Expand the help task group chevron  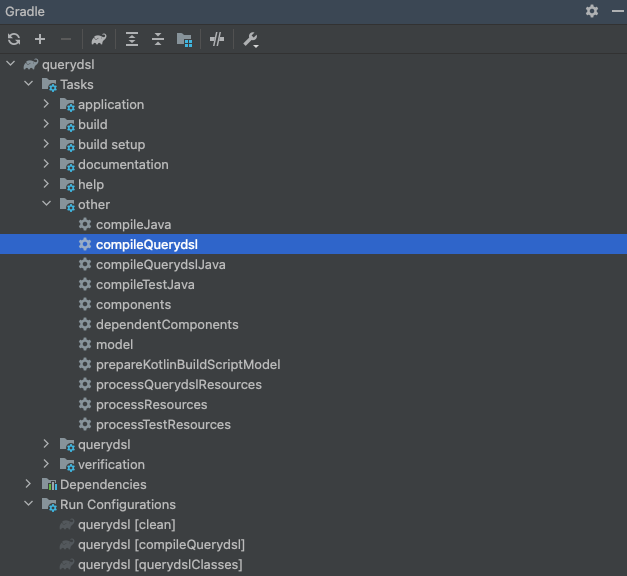click(46, 184)
